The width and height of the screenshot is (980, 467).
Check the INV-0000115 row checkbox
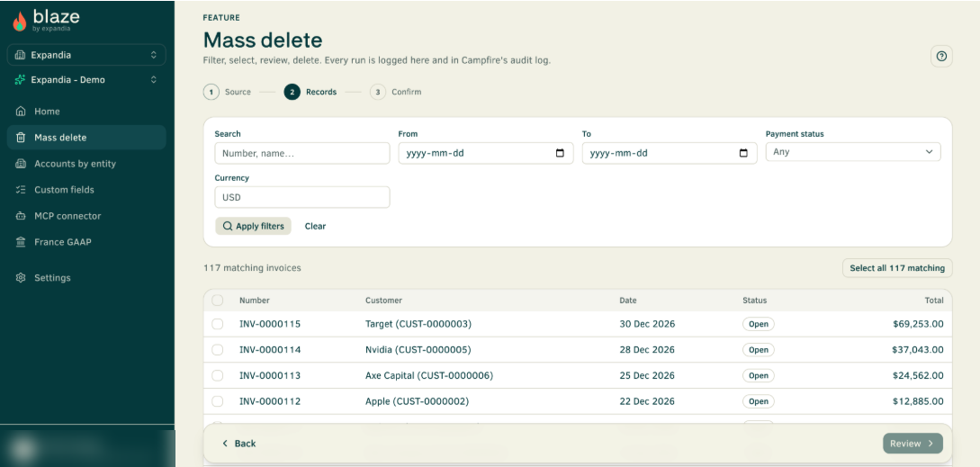(x=218, y=324)
